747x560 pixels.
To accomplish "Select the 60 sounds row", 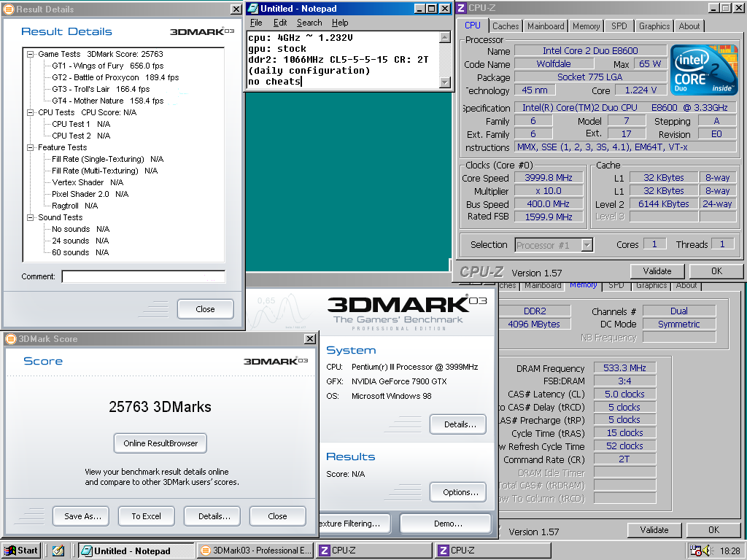I will pyautogui.click(x=80, y=253).
